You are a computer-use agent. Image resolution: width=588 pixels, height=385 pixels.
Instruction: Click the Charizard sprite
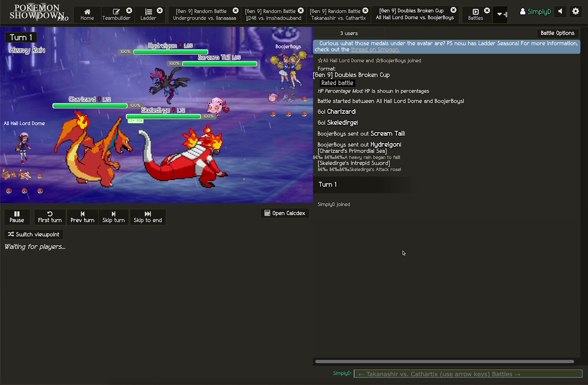(93, 148)
